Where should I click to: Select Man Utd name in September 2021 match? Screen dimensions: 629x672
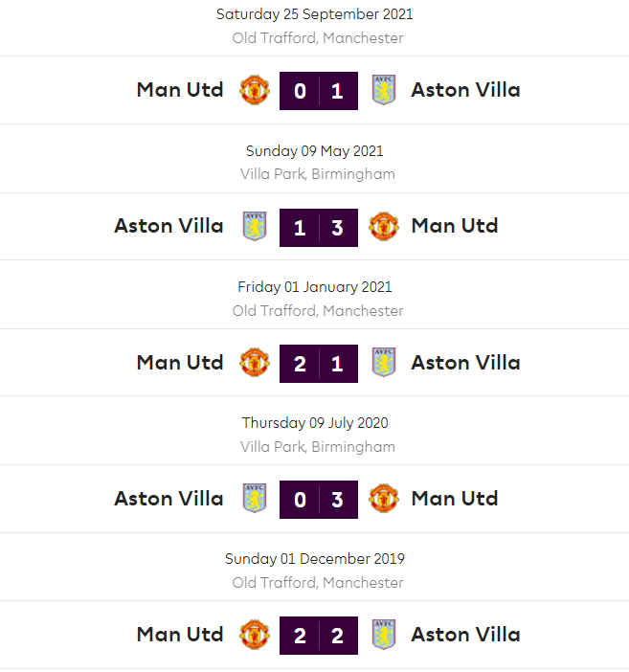pyautogui.click(x=180, y=90)
